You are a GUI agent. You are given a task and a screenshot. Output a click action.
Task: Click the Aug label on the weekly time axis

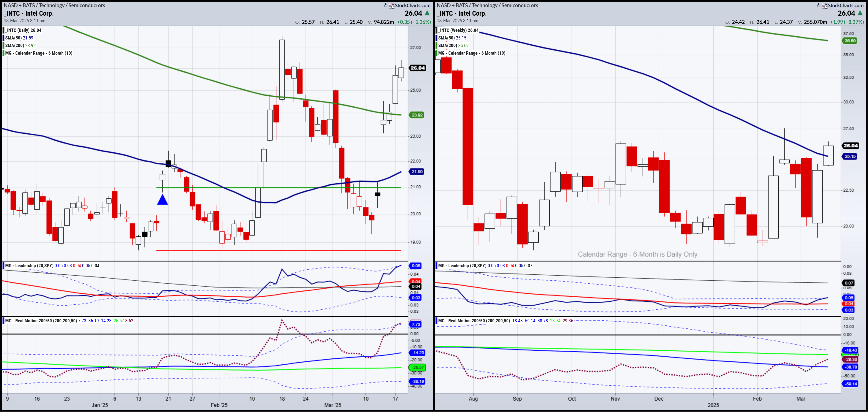473,399
